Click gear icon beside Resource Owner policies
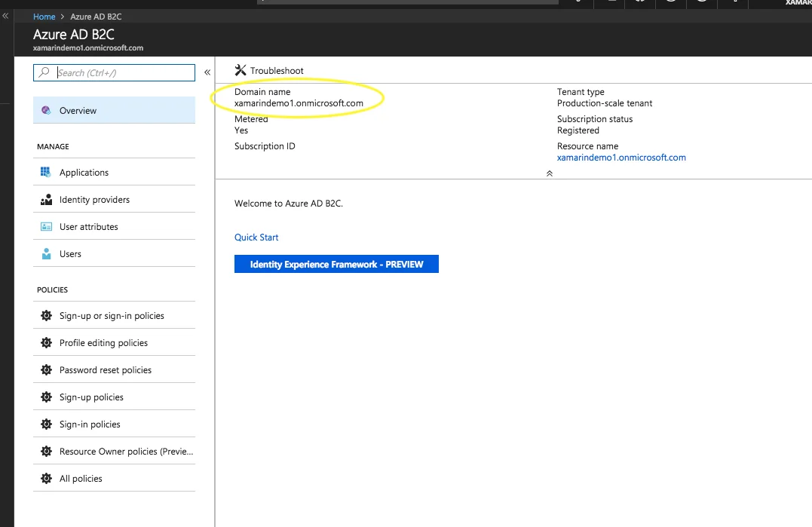Screen dimensions: 812x527 (x=46, y=451)
